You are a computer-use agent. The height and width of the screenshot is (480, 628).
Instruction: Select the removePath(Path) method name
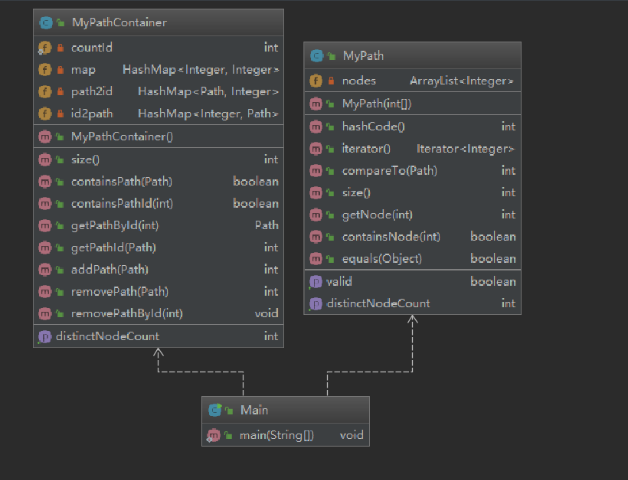(120, 291)
